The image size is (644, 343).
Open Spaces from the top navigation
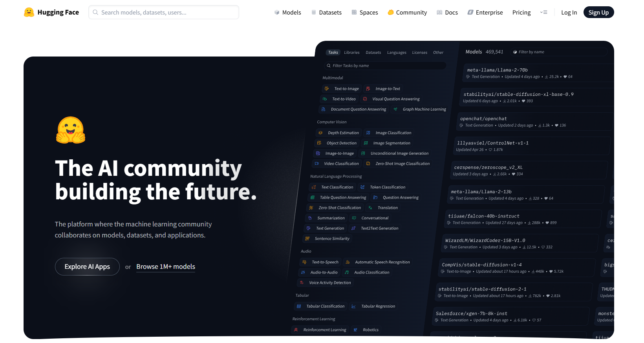pyautogui.click(x=365, y=12)
